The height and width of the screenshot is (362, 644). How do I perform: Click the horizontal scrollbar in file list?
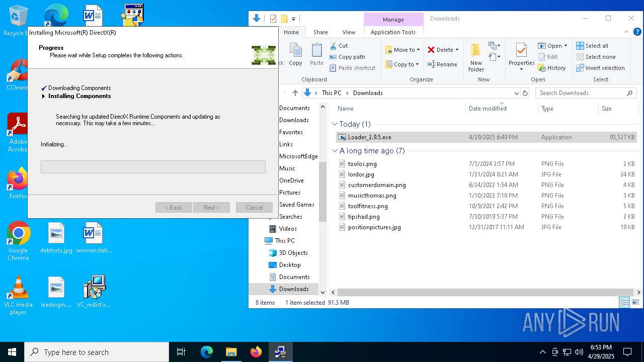coord(485,292)
